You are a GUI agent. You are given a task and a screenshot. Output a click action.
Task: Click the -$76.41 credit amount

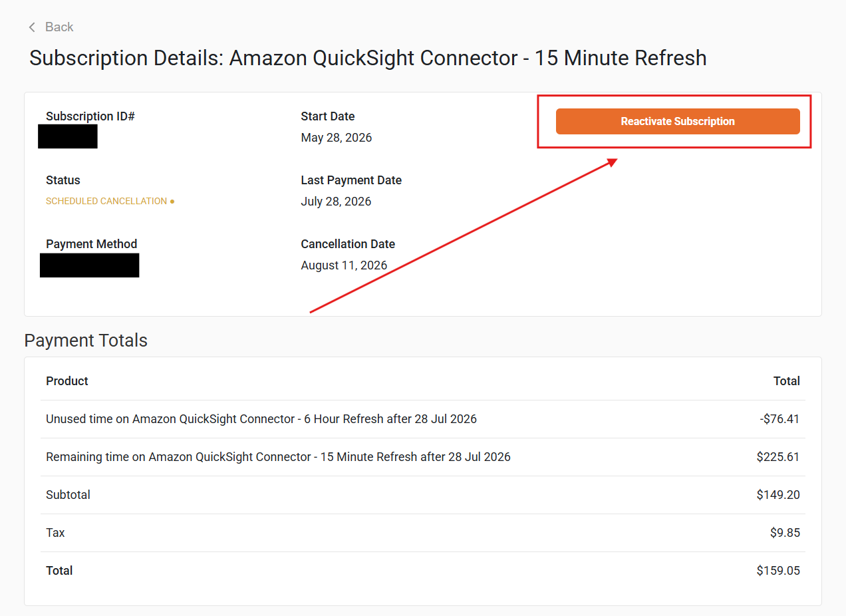point(779,419)
